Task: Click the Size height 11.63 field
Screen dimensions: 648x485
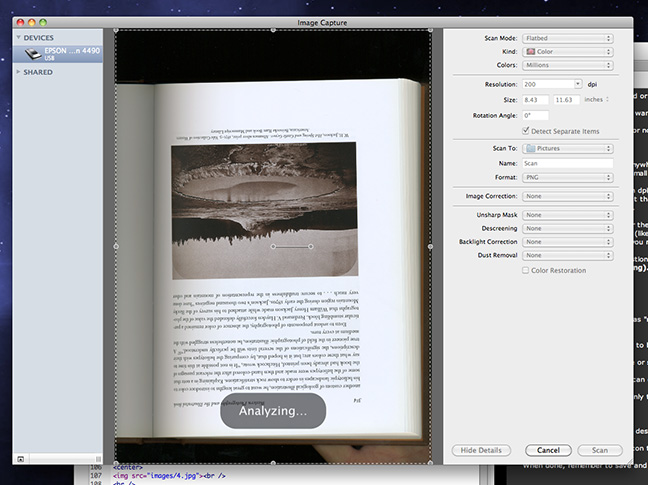Action: point(567,100)
